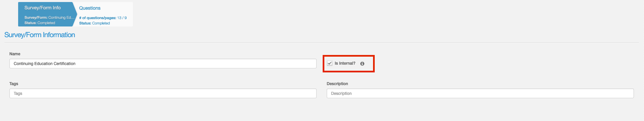Click the 'Survey/Form Information' heading
The image size is (644, 121).
point(40,35)
